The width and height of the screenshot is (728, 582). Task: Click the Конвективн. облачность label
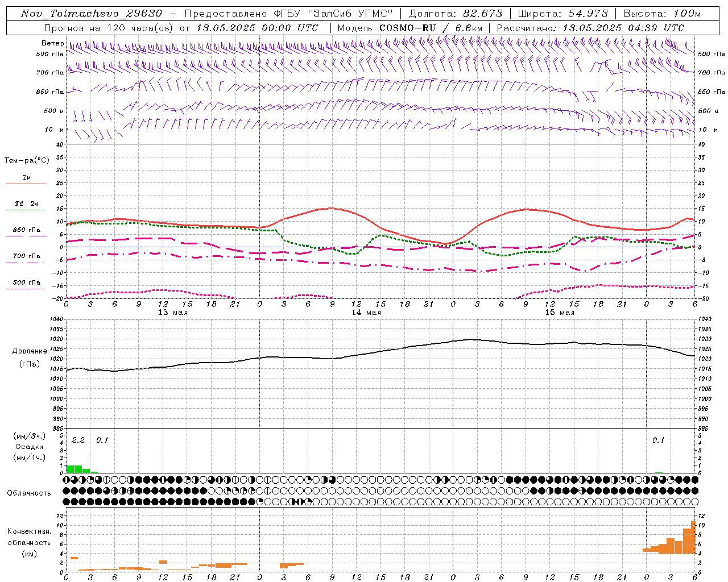(x=29, y=537)
